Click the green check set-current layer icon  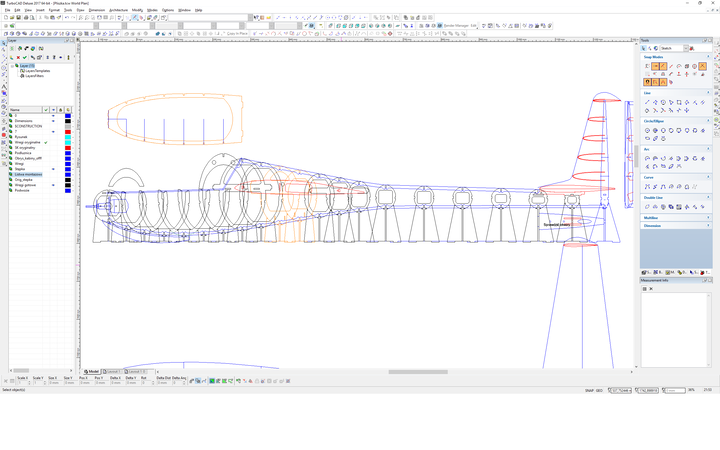coord(25,57)
